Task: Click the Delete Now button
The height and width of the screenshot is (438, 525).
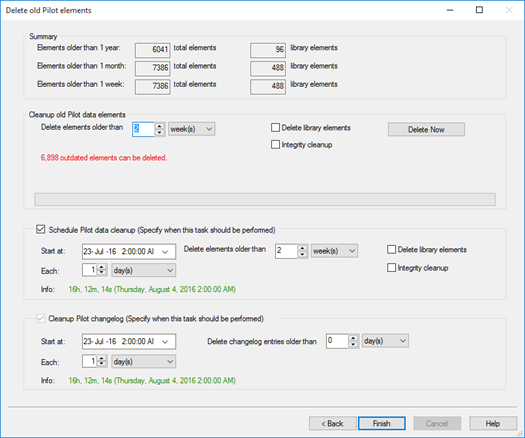Action: 426,129
